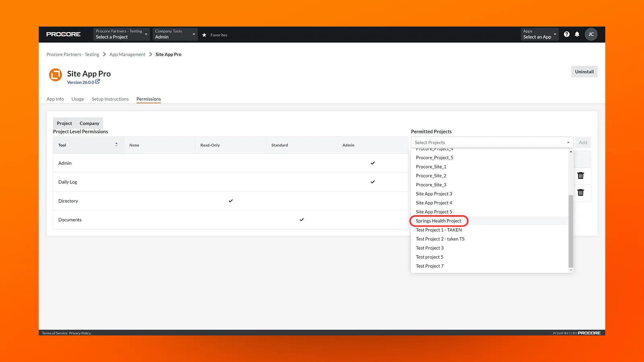The height and width of the screenshot is (362, 644).
Task: Click the Site App Pro app icon
Action: tap(55, 75)
